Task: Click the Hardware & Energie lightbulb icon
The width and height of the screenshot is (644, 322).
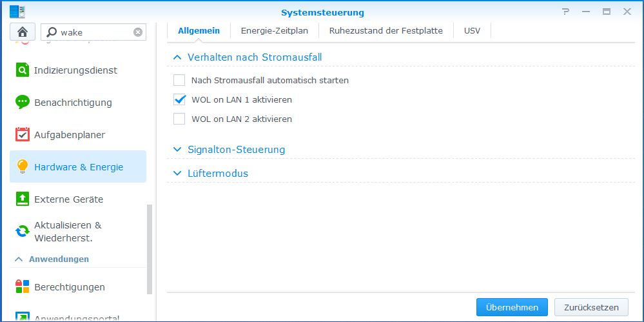Action: [23, 167]
